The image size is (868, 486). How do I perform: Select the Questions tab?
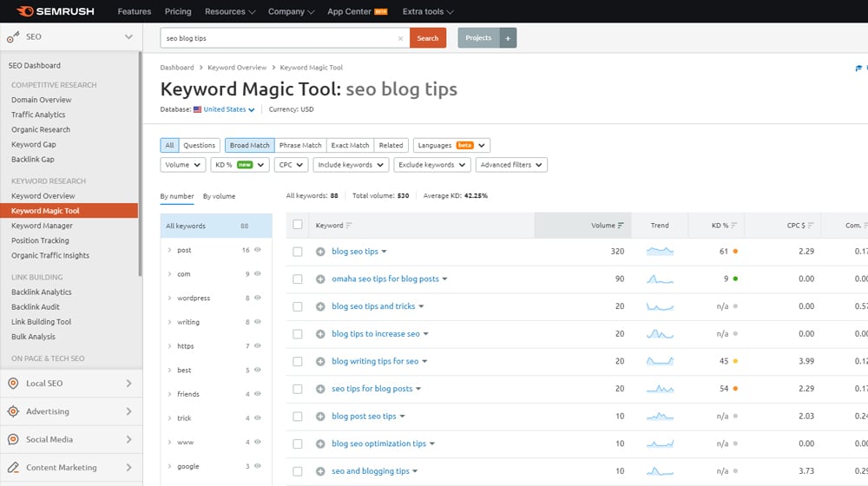(x=200, y=145)
